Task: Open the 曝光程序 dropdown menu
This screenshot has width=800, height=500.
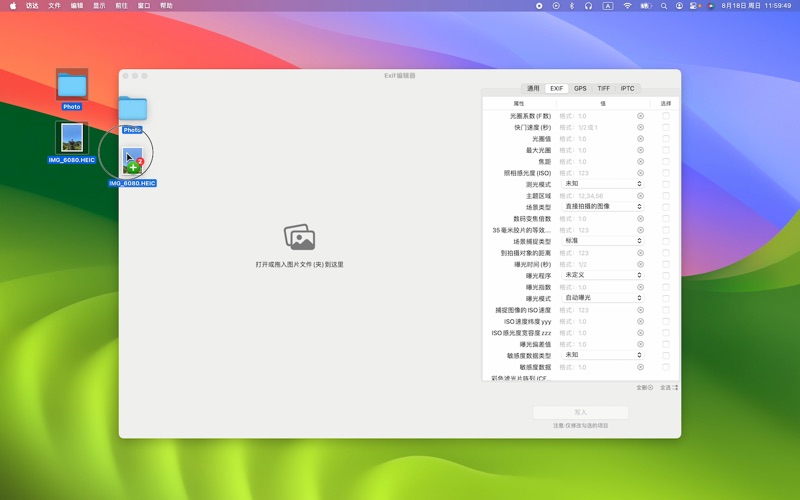Action: click(600, 275)
